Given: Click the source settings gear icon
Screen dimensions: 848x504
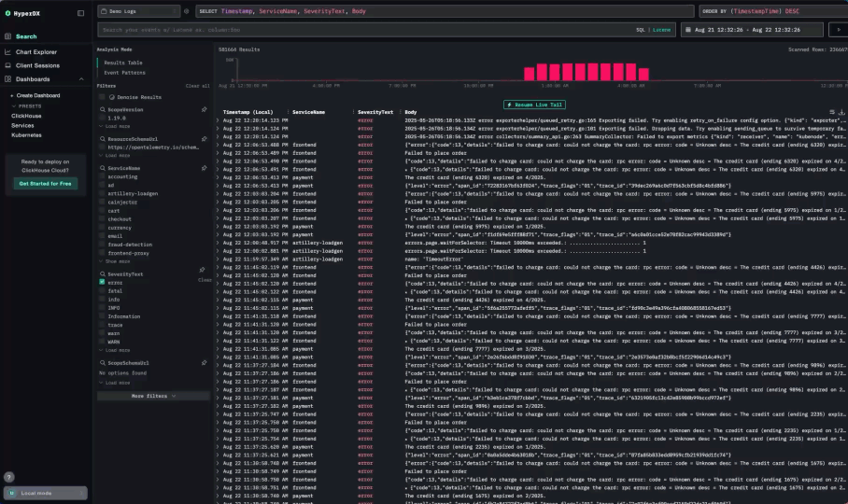Looking at the screenshot, I should pos(187,11).
